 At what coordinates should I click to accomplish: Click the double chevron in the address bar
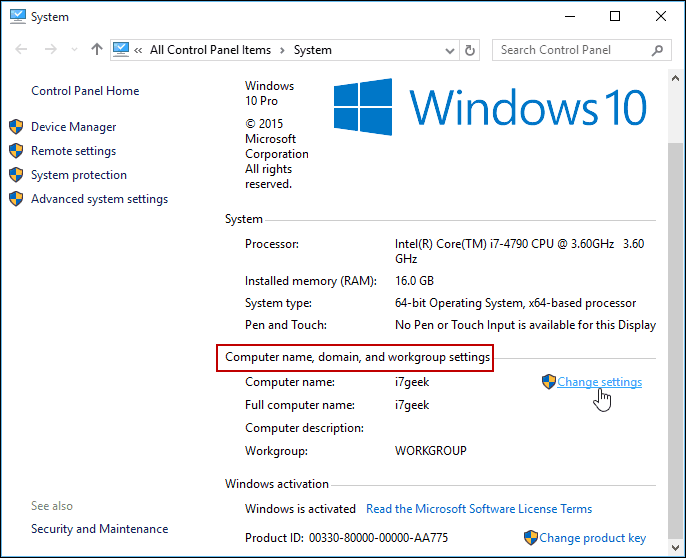click(138, 50)
